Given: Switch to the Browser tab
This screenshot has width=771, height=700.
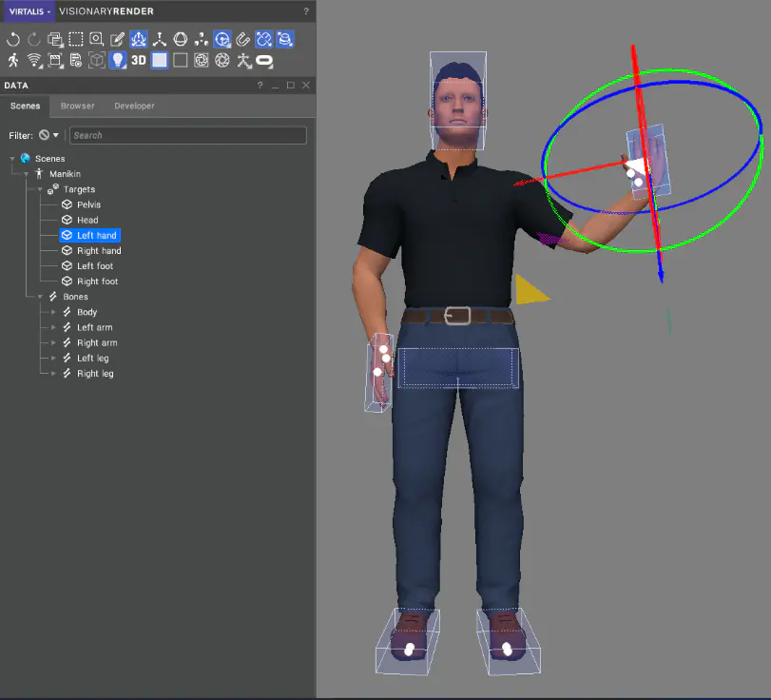Looking at the screenshot, I should [x=78, y=107].
